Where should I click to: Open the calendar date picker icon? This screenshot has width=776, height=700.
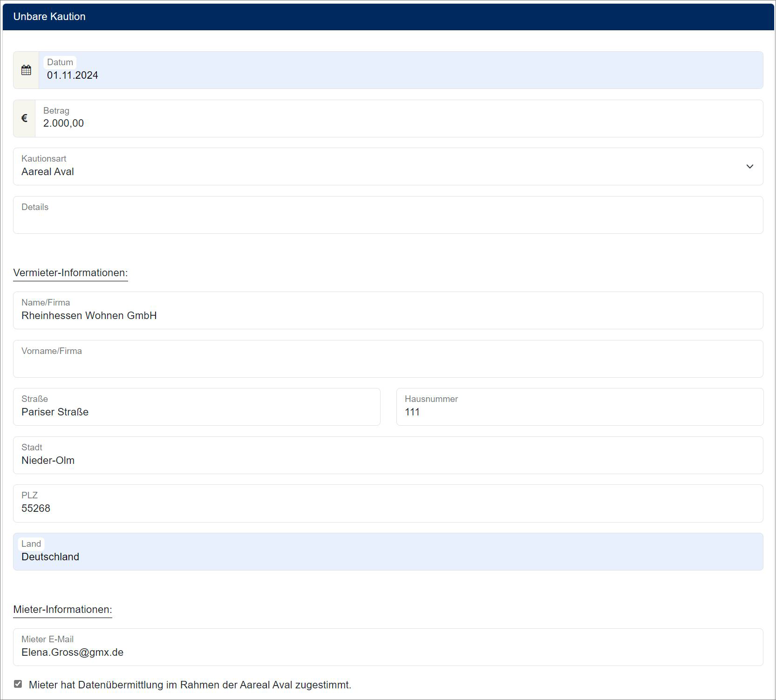coord(26,70)
